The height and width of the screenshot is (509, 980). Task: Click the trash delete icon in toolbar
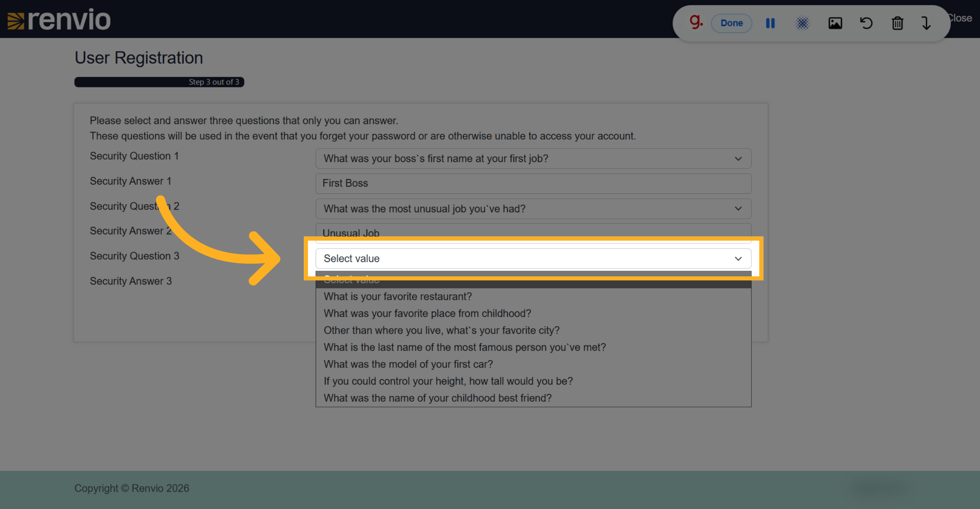click(898, 23)
